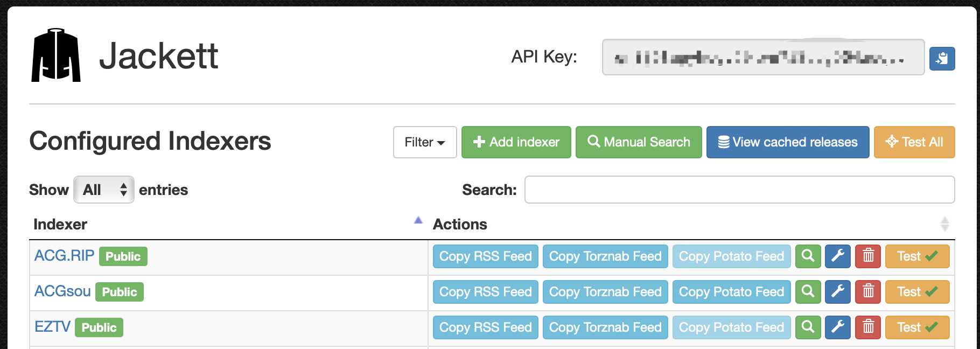The width and height of the screenshot is (980, 349).
Task: Open the ACG.RIP indexer link
Action: pyautogui.click(x=64, y=256)
